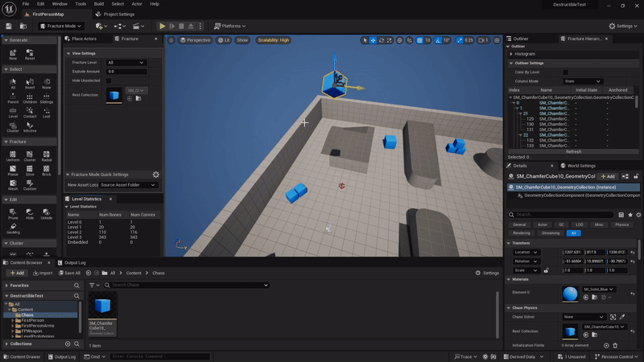644x362 pixels.
Task: Click the Refresh button in Fracture Hierarchy
Action: tap(573, 152)
